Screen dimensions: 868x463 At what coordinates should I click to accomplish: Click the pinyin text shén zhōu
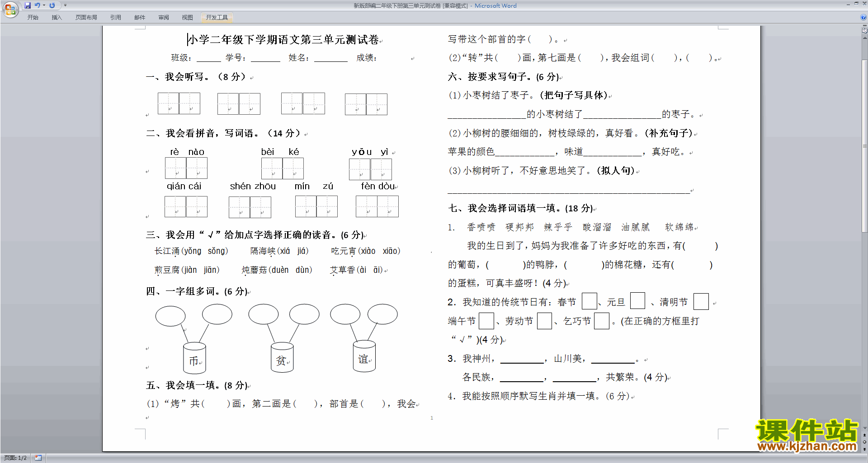tap(253, 186)
